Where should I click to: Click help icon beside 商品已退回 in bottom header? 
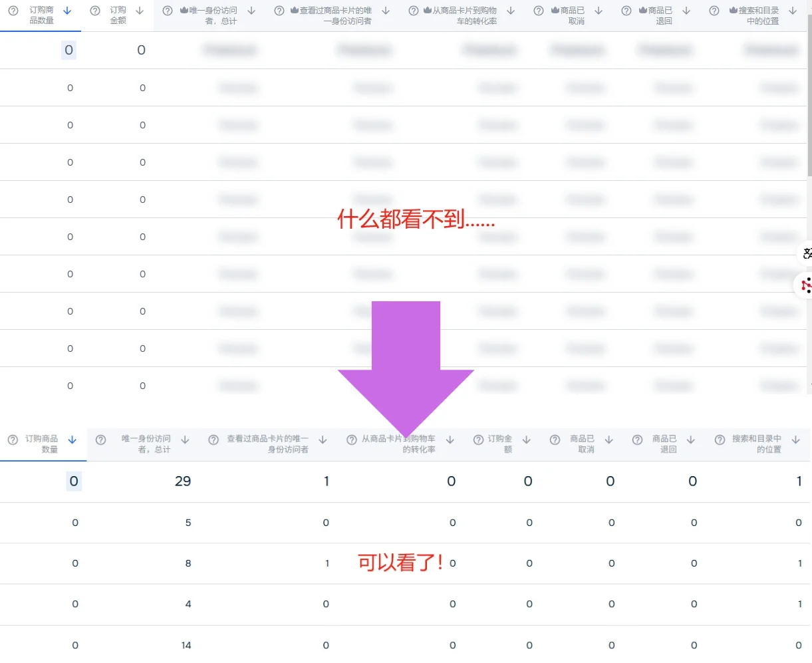pyautogui.click(x=636, y=440)
